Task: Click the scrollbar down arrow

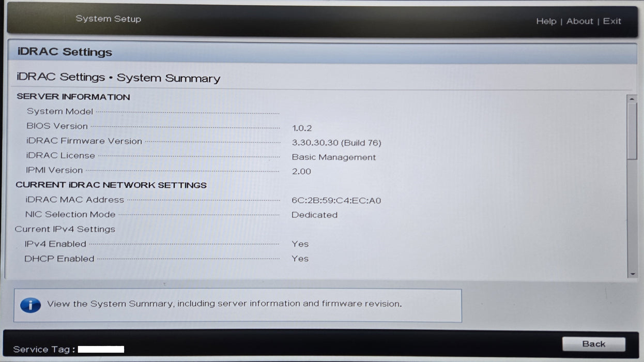Action: (632, 274)
